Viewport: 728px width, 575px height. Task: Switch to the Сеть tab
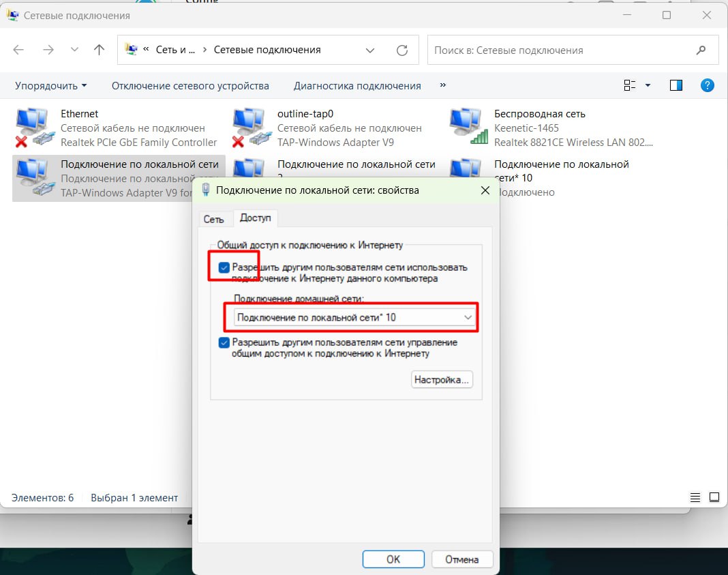[213, 218]
